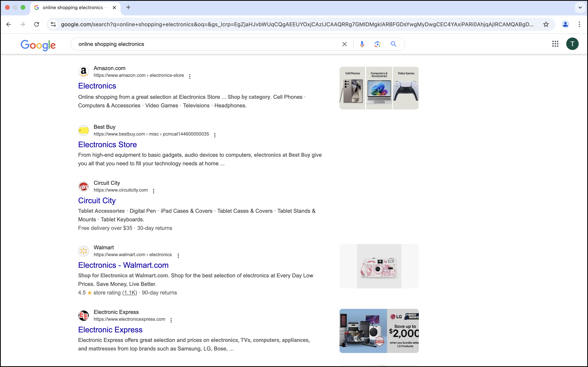Open the LG Save up to $2,000 thumbnail

379,331
